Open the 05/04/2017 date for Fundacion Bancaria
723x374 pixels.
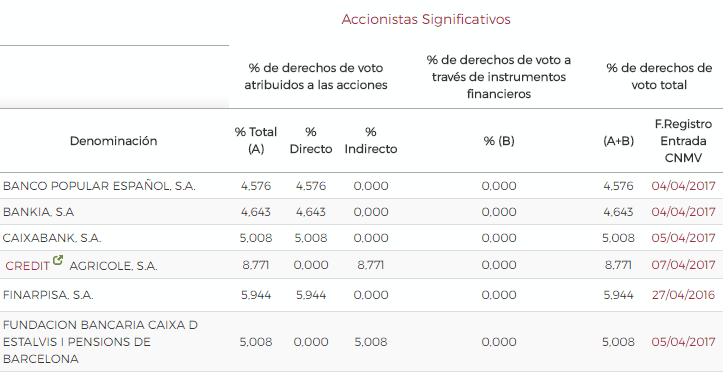683,342
